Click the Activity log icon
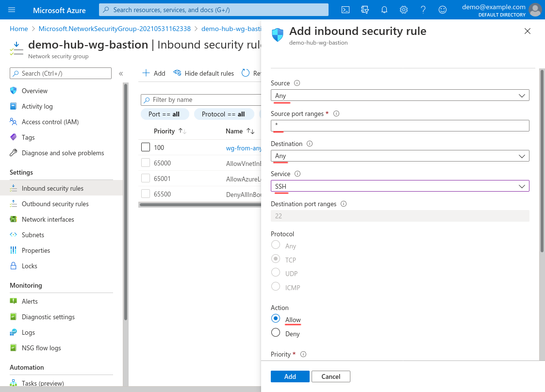The height and width of the screenshot is (392, 545). coord(13,106)
